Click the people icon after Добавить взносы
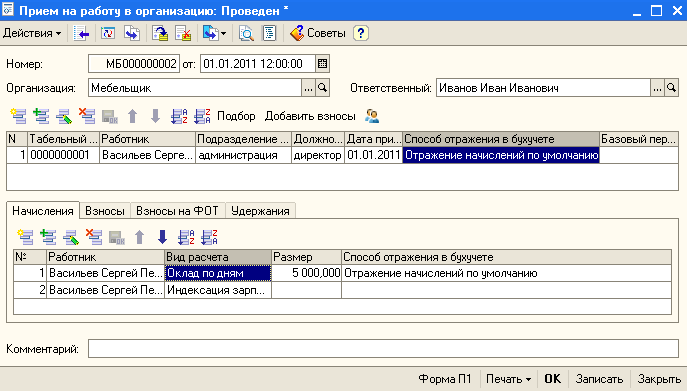687x391 pixels. [x=372, y=116]
